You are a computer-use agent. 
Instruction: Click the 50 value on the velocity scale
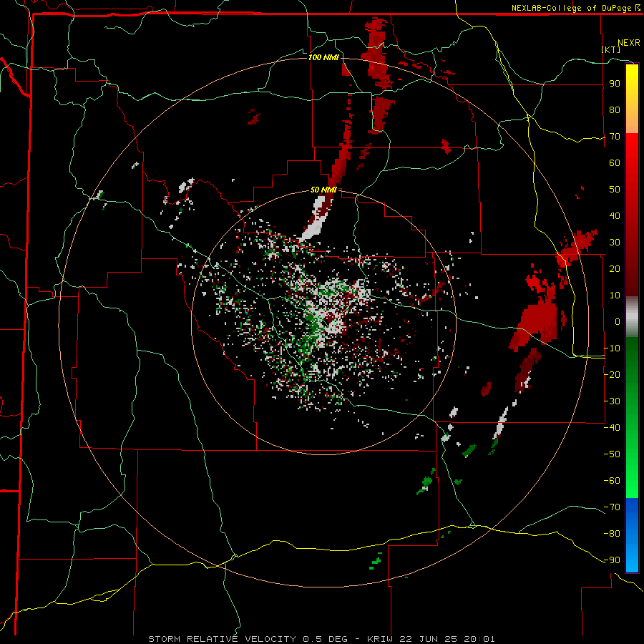coord(615,190)
